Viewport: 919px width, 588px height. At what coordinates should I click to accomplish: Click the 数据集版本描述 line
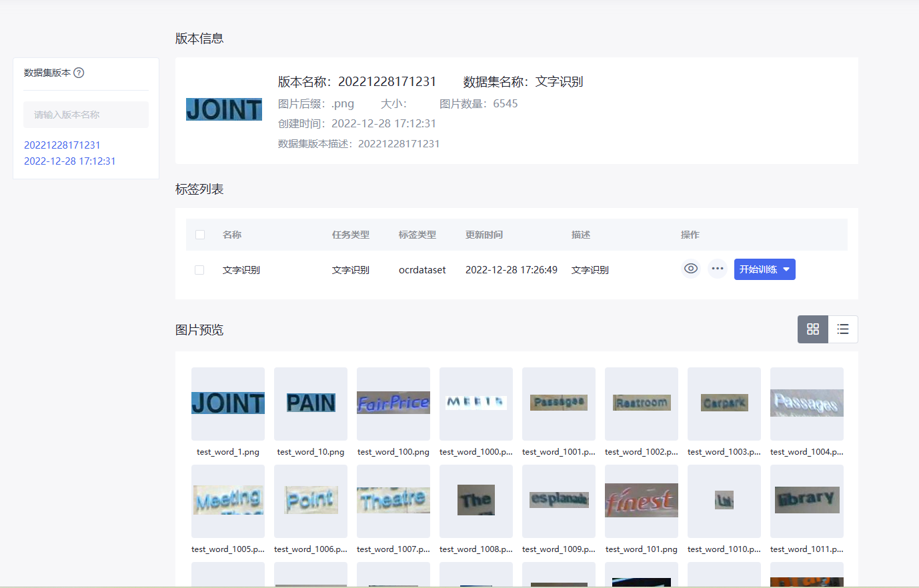(359, 143)
